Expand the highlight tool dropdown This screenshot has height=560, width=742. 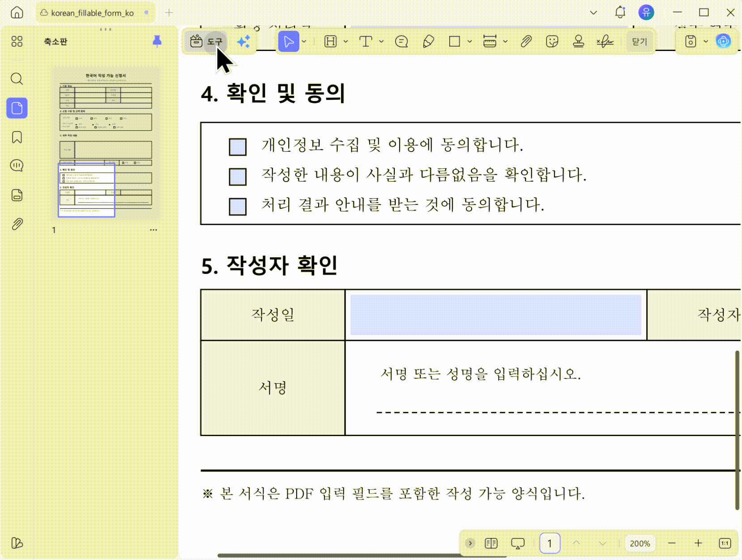346,42
